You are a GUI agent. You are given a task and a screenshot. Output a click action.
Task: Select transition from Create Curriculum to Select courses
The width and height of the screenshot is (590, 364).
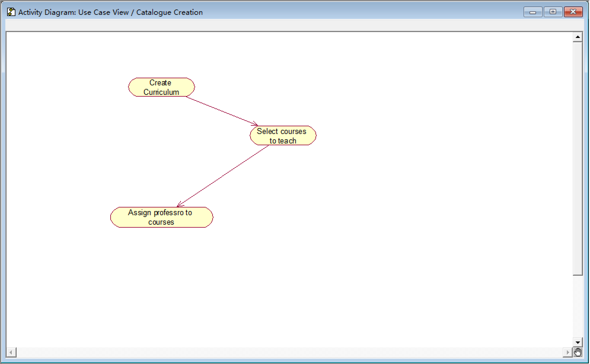(x=222, y=111)
